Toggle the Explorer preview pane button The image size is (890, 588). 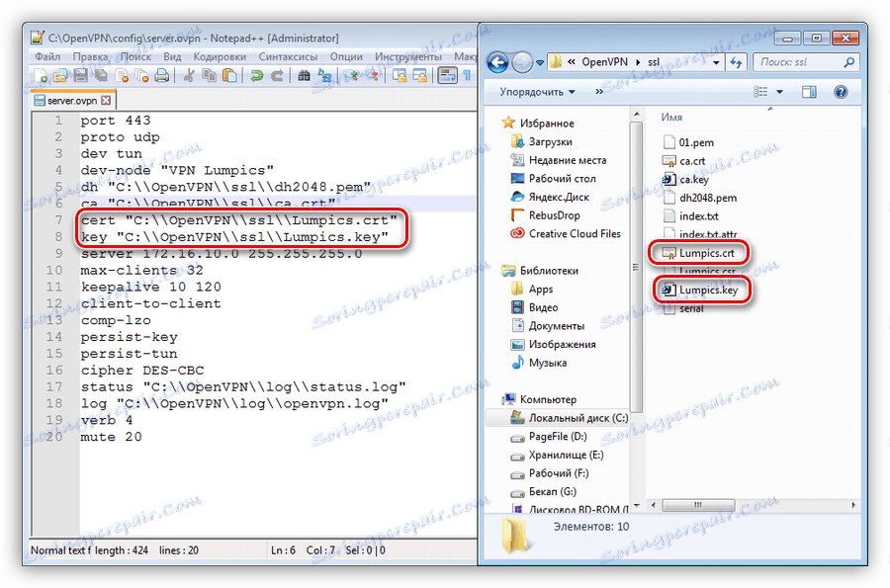pyautogui.click(x=809, y=92)
